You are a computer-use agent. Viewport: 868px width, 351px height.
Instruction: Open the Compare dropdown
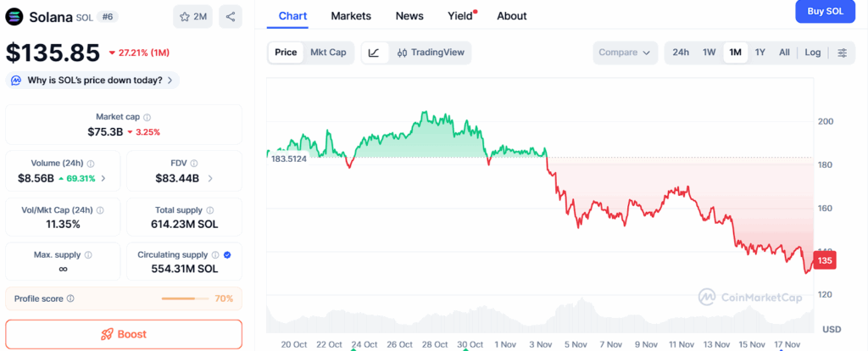626,53
